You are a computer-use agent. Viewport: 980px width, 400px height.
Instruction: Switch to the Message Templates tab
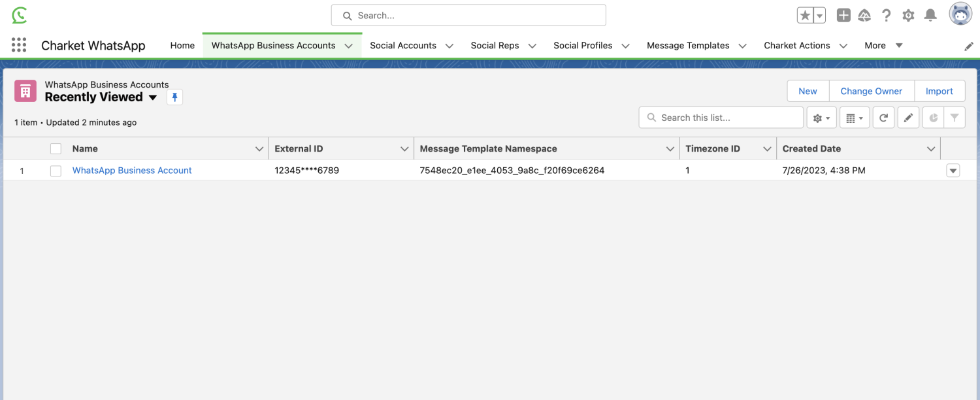[688, 46]
